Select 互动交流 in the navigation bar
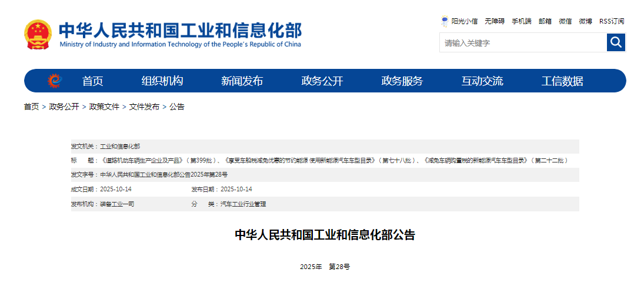Image resolution: width=644 pixels, height=282 pixels. (482, 81)
